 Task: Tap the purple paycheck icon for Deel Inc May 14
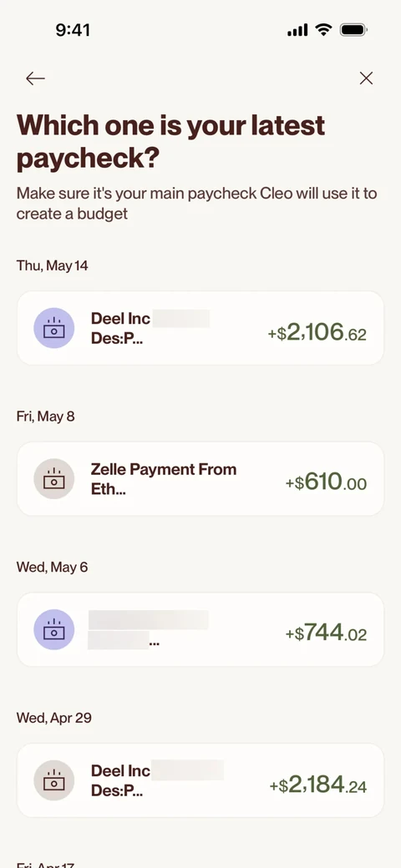(53, 328)
